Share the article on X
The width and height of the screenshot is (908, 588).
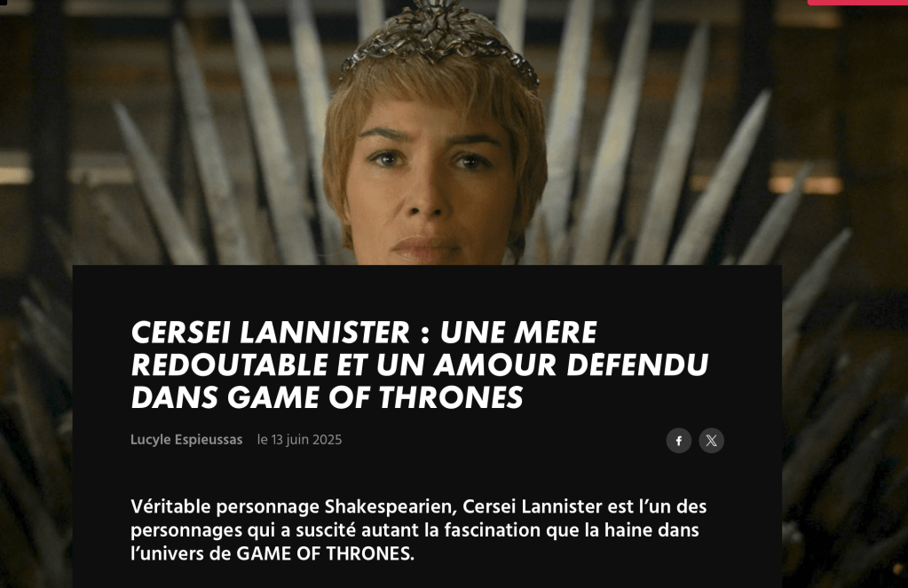(711, 441)
